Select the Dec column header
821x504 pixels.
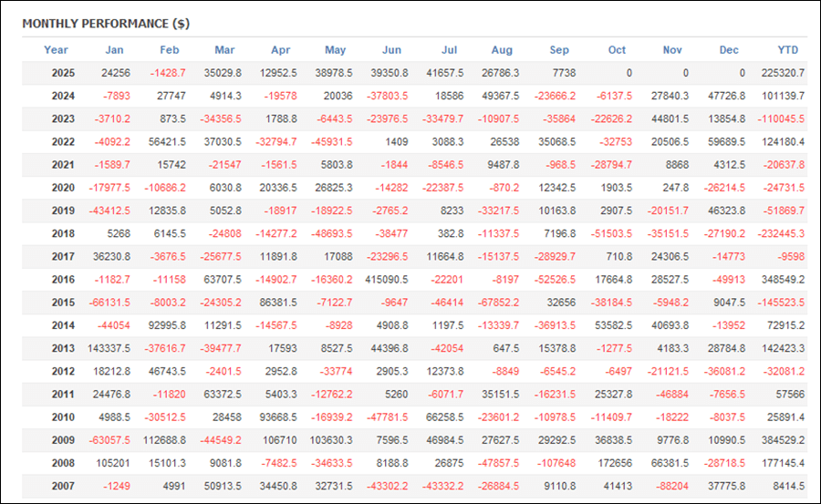point(729,50)
